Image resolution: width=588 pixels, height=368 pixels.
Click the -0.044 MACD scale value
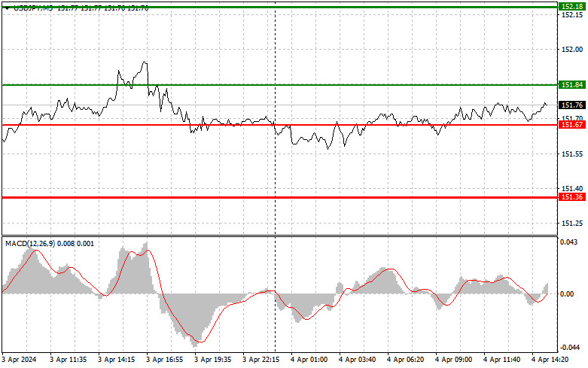568,348
